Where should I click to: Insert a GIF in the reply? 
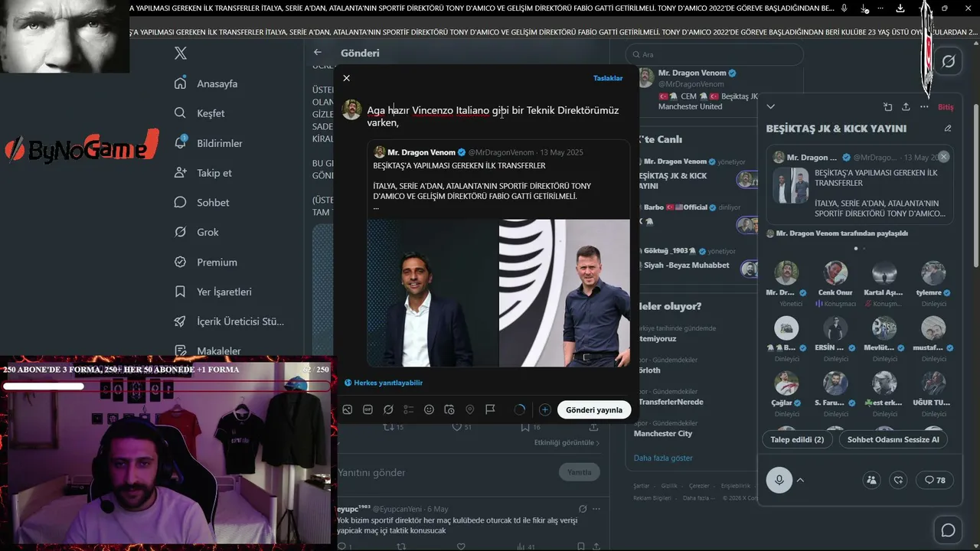(x=368, y=409)
